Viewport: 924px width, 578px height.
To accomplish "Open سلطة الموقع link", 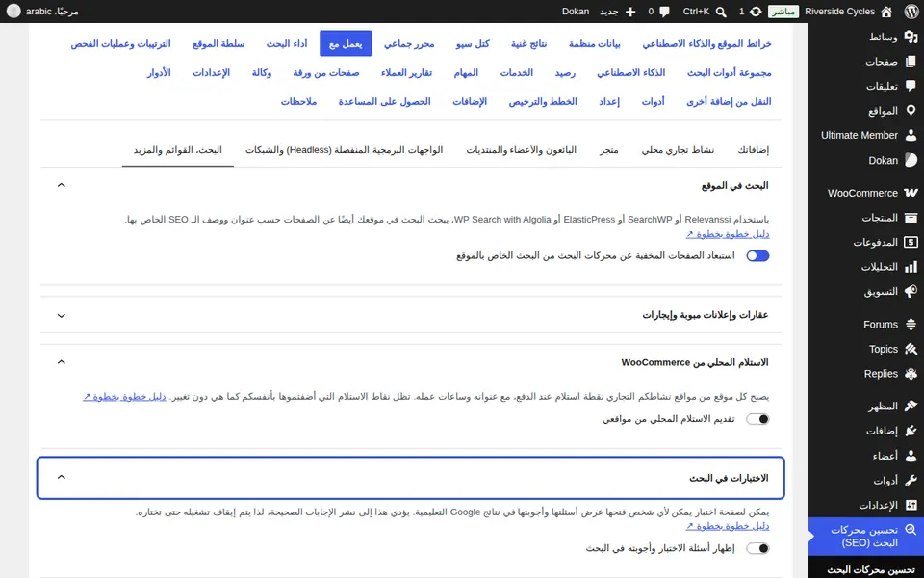I will point(218,43).
